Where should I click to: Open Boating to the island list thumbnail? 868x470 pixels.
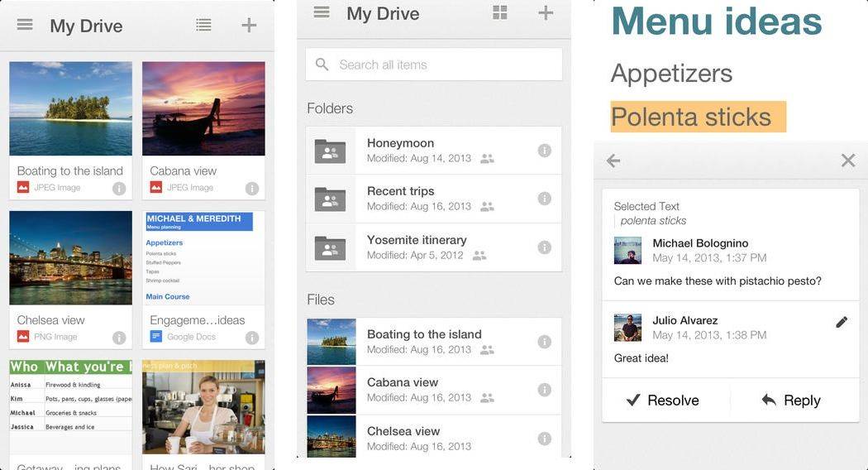point(331,342)
